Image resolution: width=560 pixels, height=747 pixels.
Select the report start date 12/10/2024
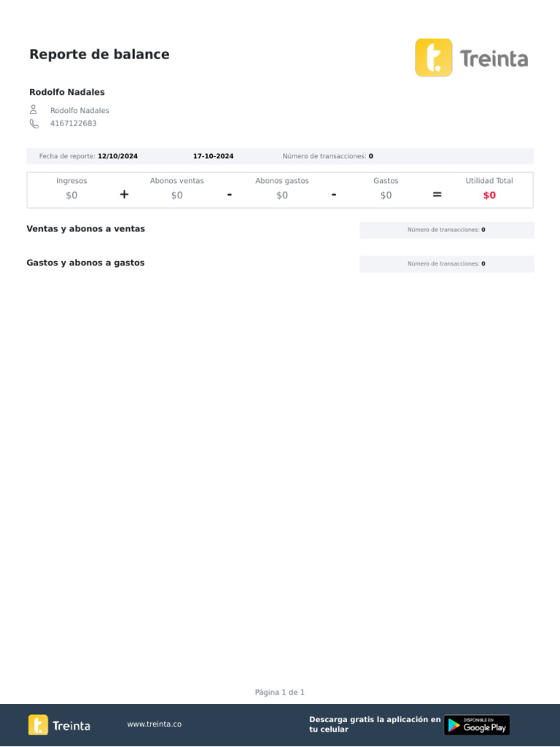pos(117,156)
